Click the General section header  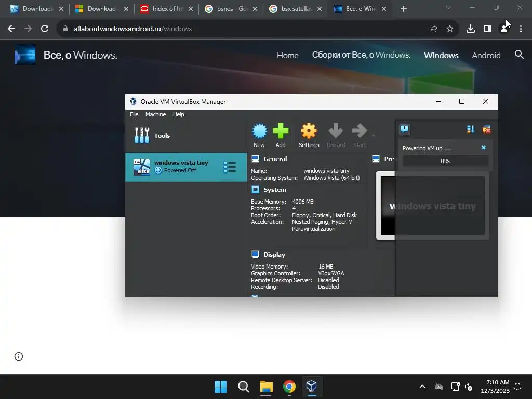click(x=275, y=159)
